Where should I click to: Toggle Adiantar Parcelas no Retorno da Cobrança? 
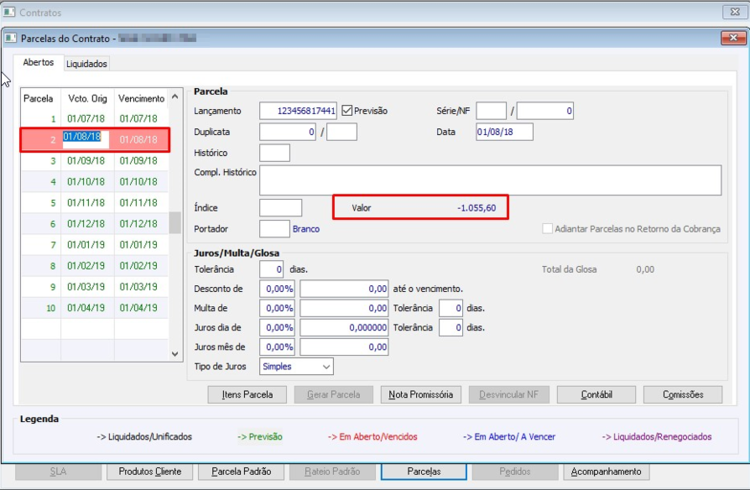click(547, 229)
